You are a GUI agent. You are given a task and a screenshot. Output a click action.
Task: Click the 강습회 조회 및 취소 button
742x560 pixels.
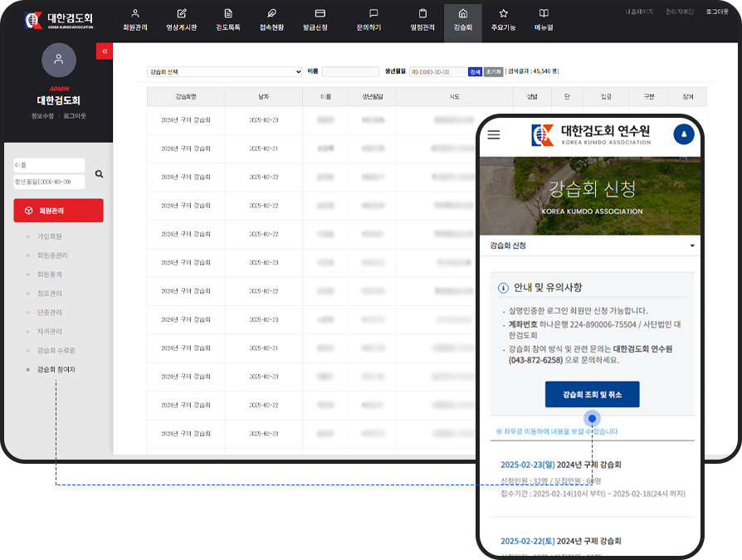592,394
